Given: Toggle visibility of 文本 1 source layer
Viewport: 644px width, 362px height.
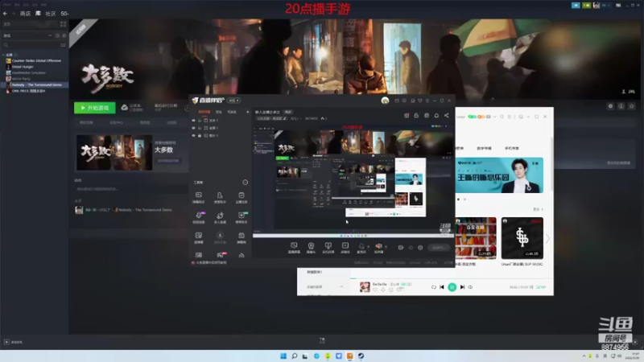Looking at the screenshot, I should coord(193,120).
